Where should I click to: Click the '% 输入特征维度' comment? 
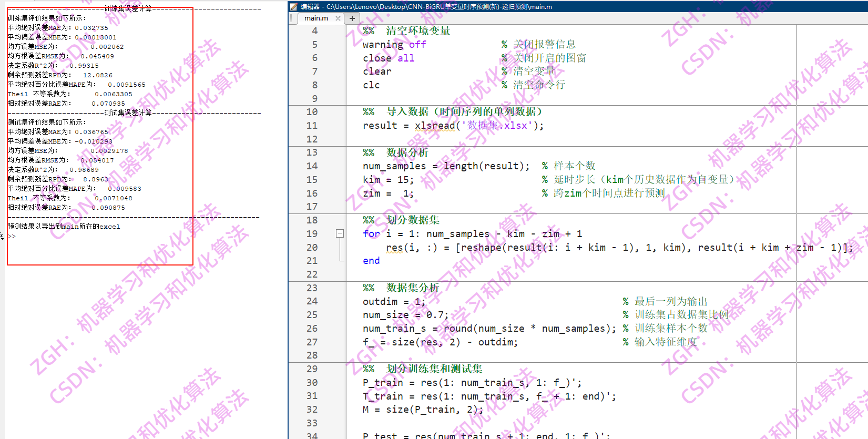(660, 342)
